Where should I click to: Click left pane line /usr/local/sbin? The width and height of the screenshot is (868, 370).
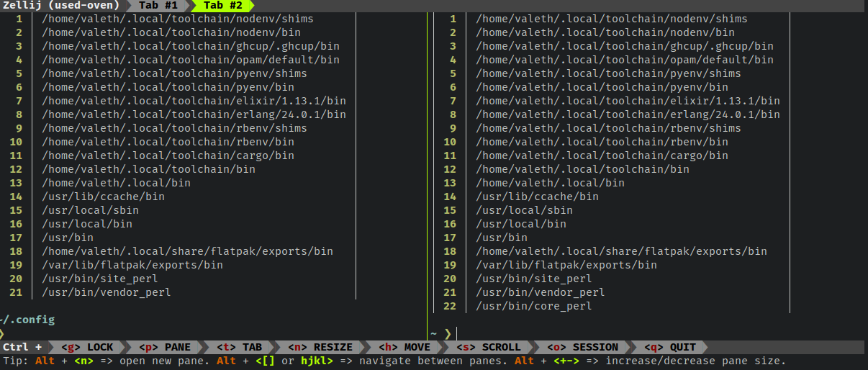coord(91,210)
